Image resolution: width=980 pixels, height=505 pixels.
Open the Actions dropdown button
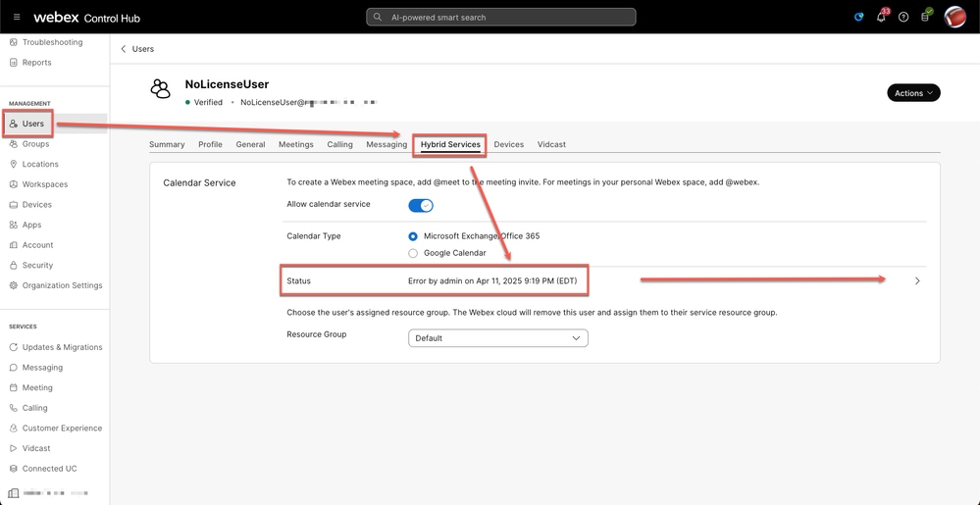click(913, 93)
